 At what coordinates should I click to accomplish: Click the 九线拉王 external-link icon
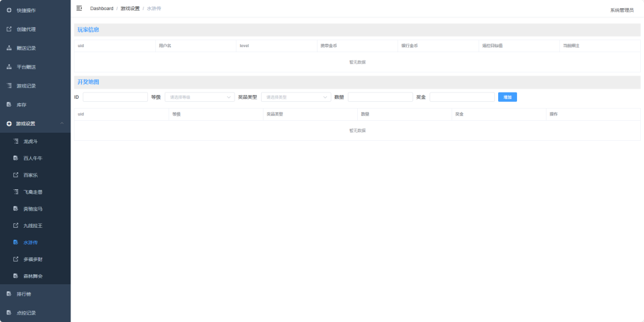point(16,226)
